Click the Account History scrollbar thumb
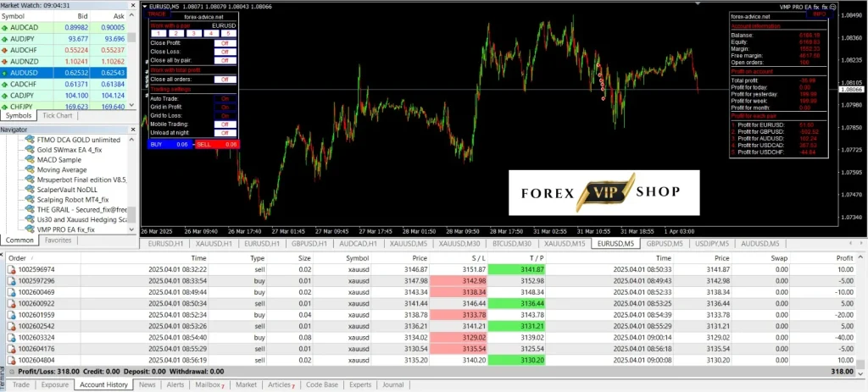Screen dimensions: 868x392 860,363
